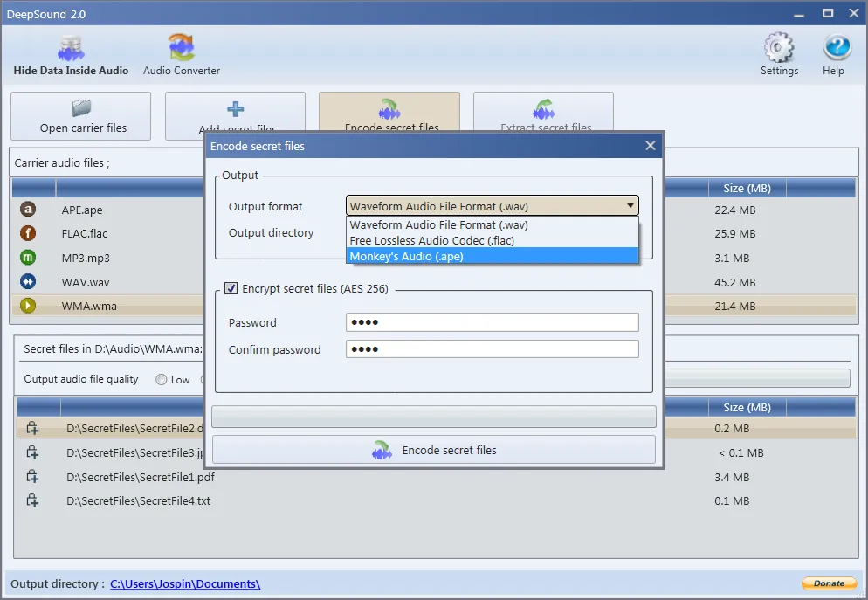Enable Encrypt secret files (AES 256)
The width and height of the screenshot is (868, 600).
click(231, 288)
